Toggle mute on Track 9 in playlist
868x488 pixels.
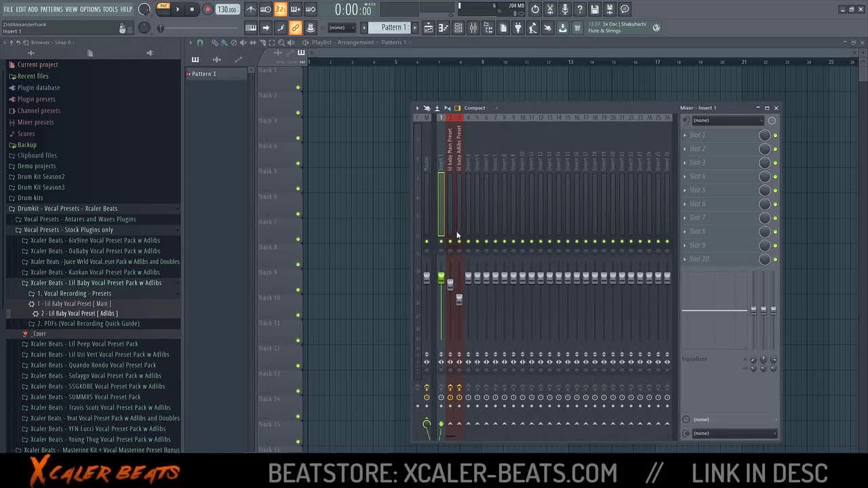coord(298,289)
